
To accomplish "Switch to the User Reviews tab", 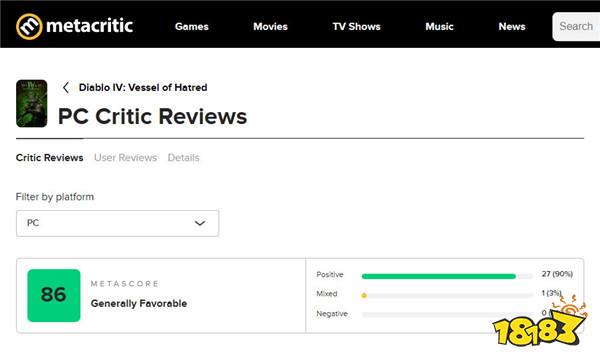I will point(126,158).
